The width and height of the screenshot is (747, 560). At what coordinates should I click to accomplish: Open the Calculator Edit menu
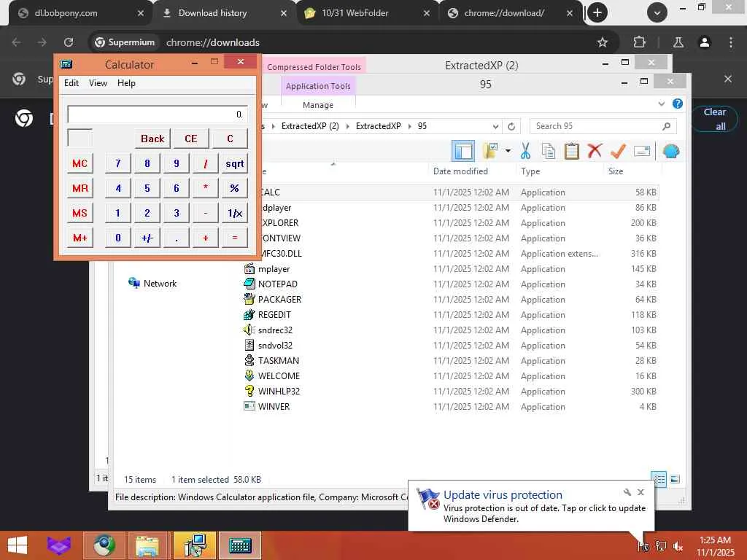[x=71, y=83]
